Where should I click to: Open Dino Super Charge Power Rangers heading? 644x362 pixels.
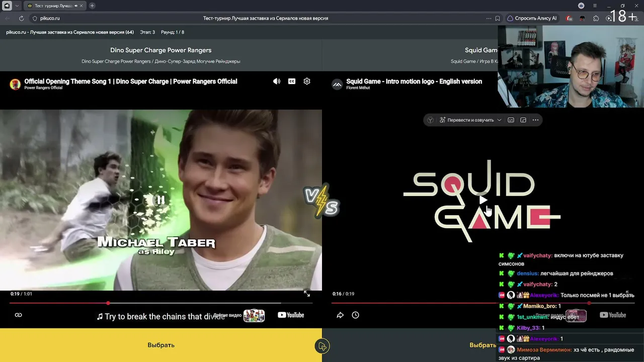161,50
